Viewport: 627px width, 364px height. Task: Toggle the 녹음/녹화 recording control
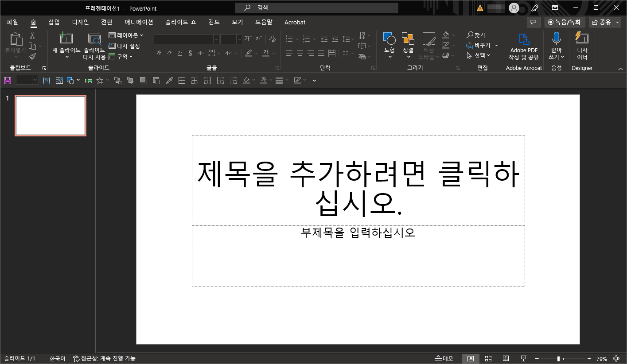coord(565,22)
